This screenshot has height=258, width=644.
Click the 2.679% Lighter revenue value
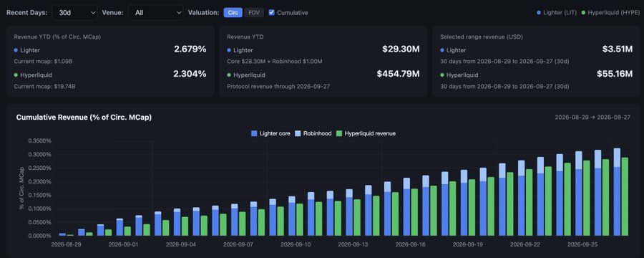[190, 49]
